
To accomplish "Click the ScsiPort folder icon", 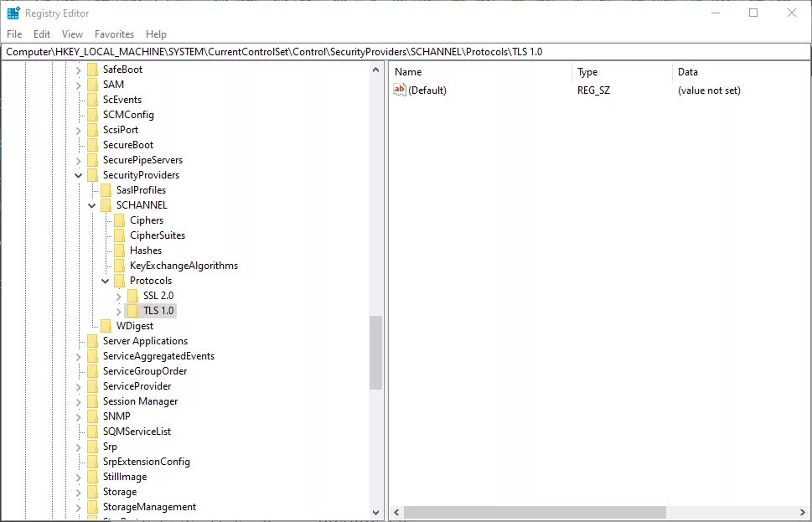I will pyautogui.click(x=92, y=130).
